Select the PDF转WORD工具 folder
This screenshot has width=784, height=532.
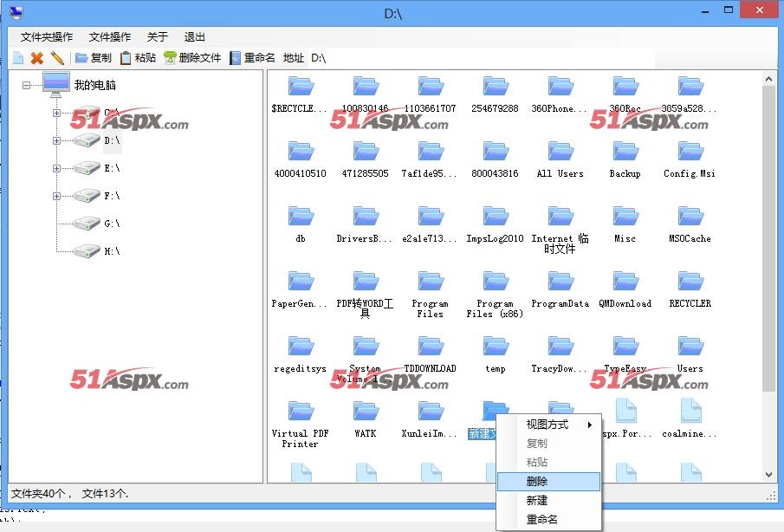click(x=366, y=294)
